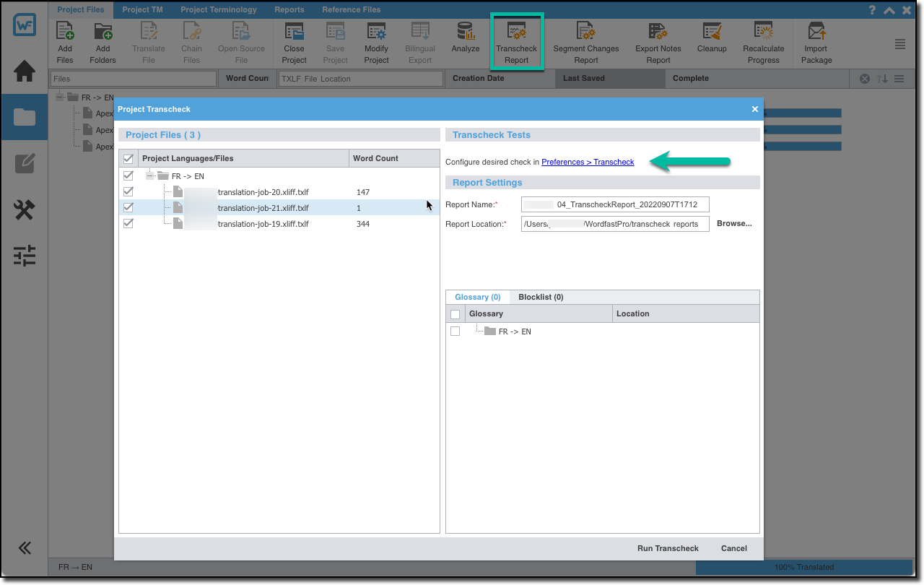Image resolution: width=924 pixels, height=585 pixels.
Task: Click the Files filter input field
Action: 134,79
